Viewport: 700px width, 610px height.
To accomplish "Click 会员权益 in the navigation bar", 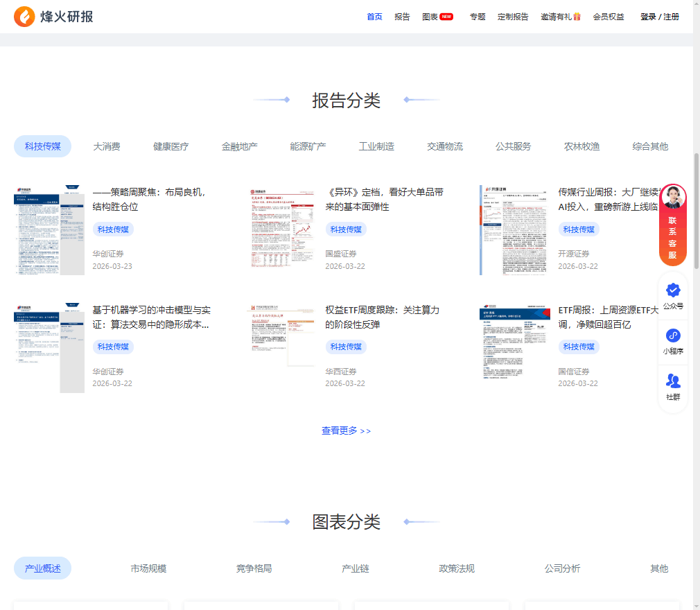I will pyautogui.click(x=609, y=16).
